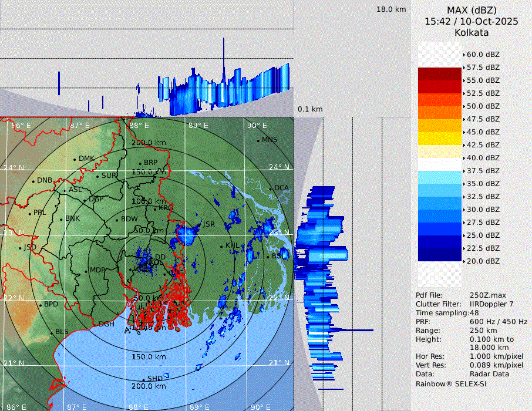Viewport: 532px width, 411px height.
Task: Click the SHD station dot in the sea
Action: click(x=144, y=379)
